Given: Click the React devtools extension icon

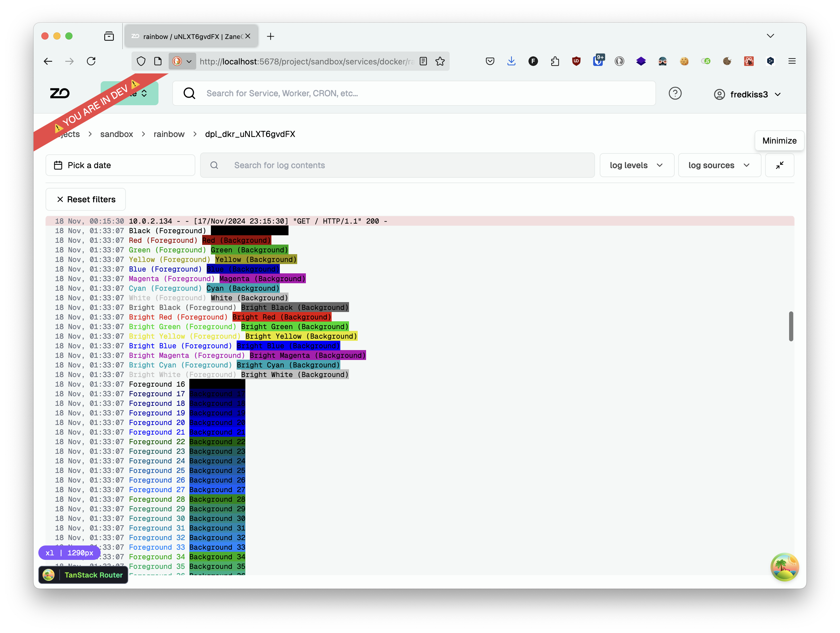Looking at the screenshot, I should pos(749,61).
